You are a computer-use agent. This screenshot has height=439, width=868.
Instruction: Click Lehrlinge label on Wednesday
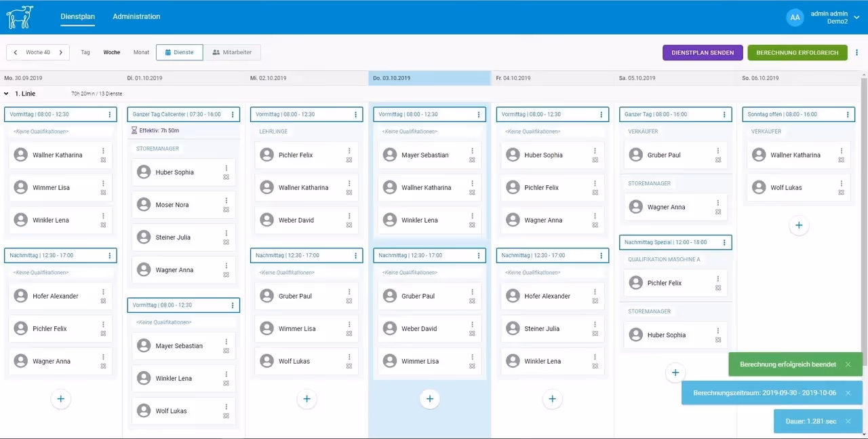(x=273, y=132)
